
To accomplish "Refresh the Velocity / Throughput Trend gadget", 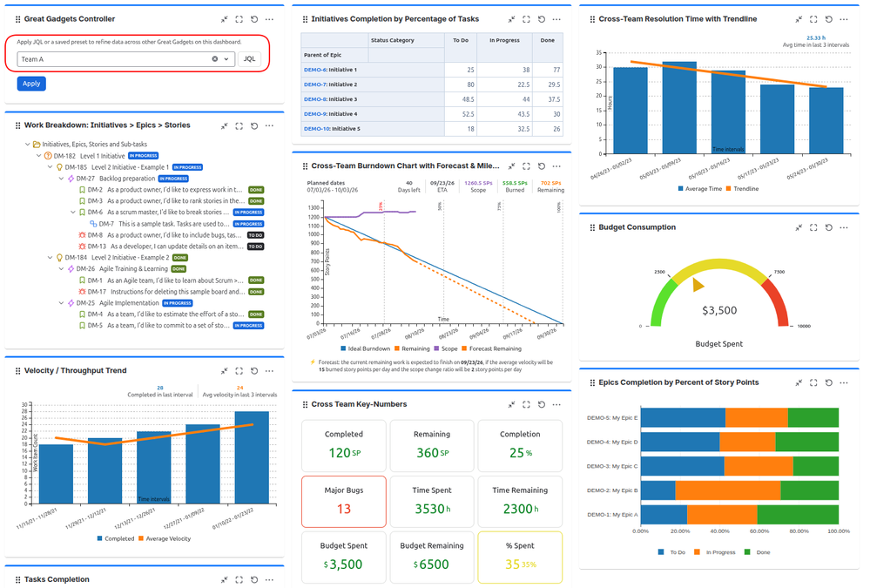I will (254, 371).
